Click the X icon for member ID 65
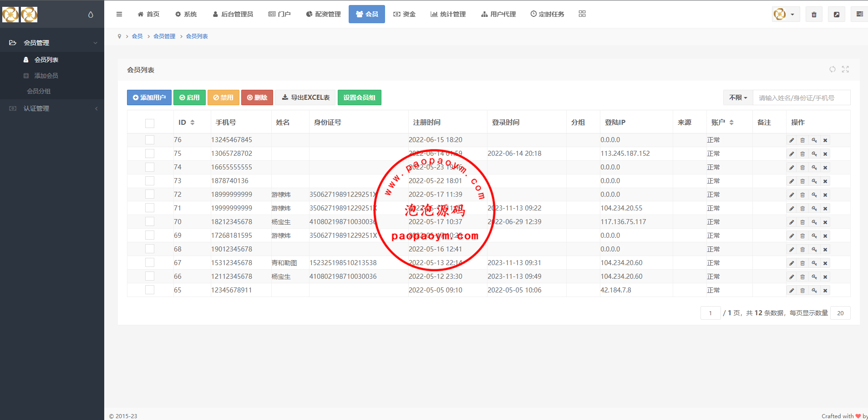868x420 pixels. click(x=825, y=291)
